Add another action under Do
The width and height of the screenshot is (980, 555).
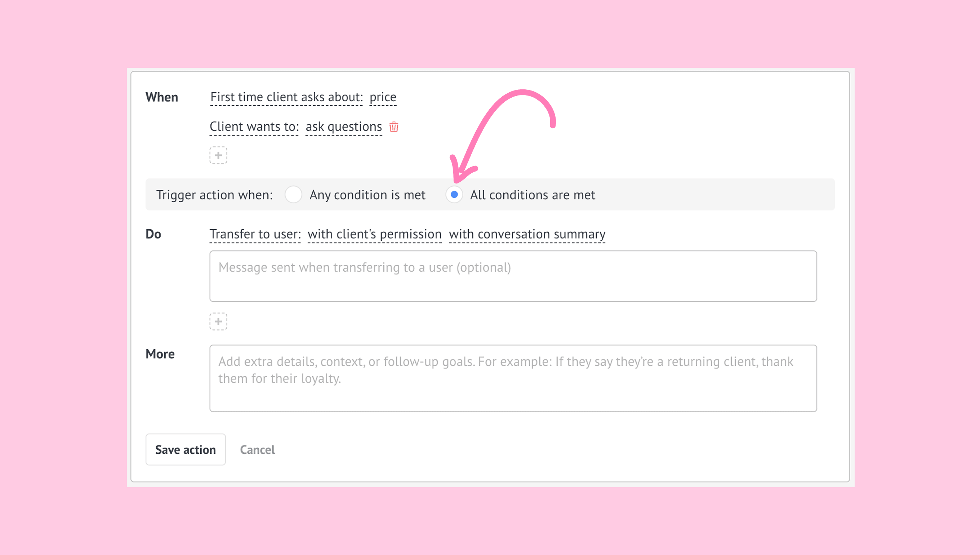(218, 322)
